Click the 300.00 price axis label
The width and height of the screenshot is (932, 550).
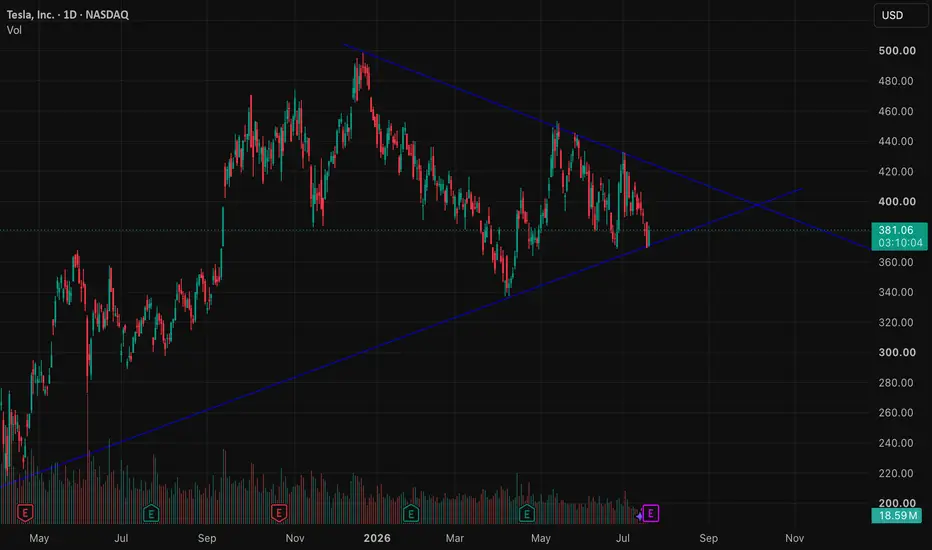click(x=897, y=353)
